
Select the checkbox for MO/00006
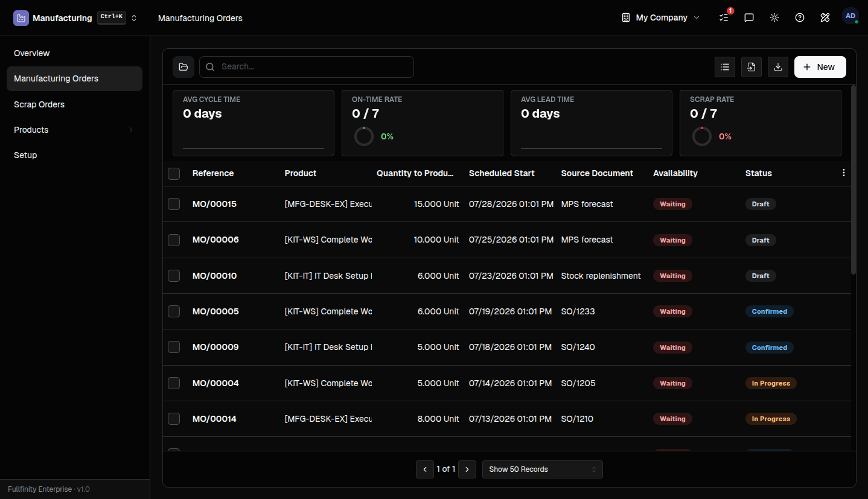(174, 240)
